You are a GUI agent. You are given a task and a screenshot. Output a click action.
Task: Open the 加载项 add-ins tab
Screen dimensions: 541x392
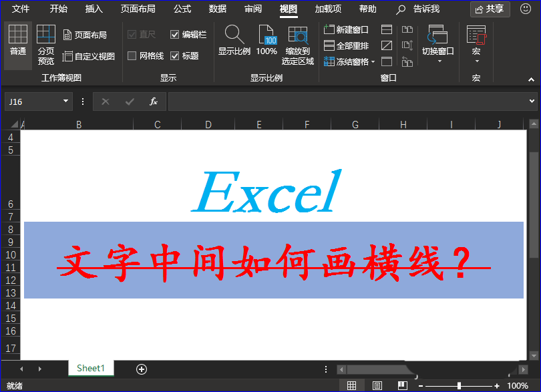point(328,9)
